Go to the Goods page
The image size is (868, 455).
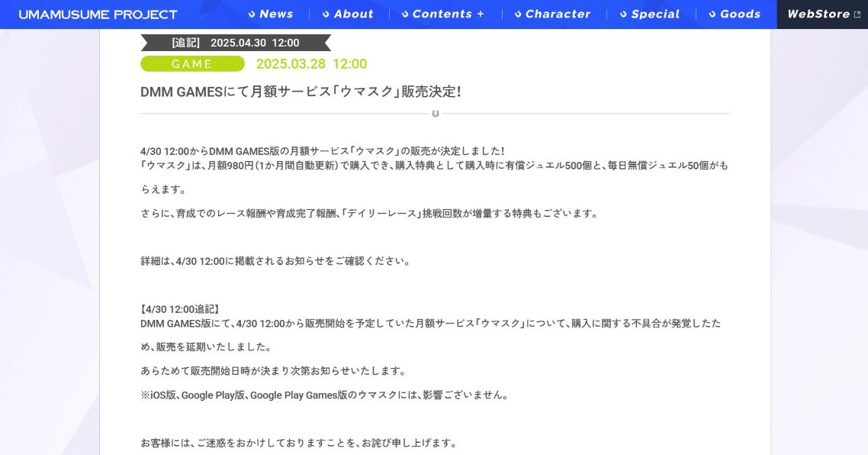coord(735,14)
